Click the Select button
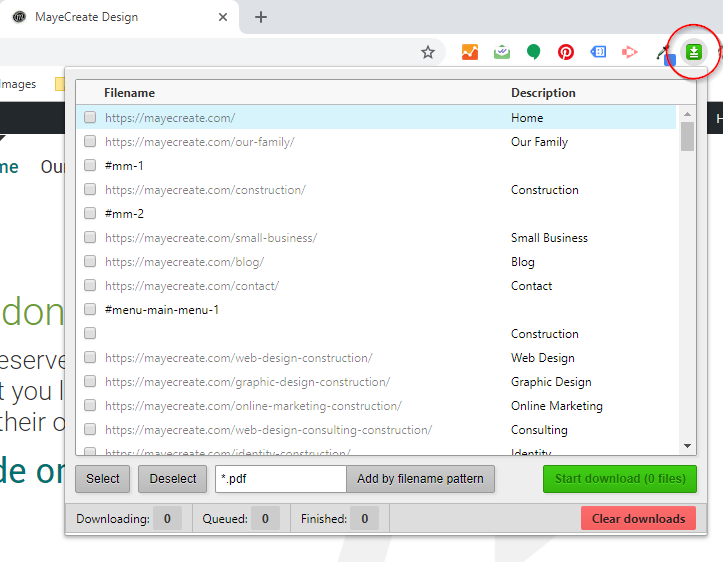The image size is (723, 562). pyautogui.click(x=102, y=479)
